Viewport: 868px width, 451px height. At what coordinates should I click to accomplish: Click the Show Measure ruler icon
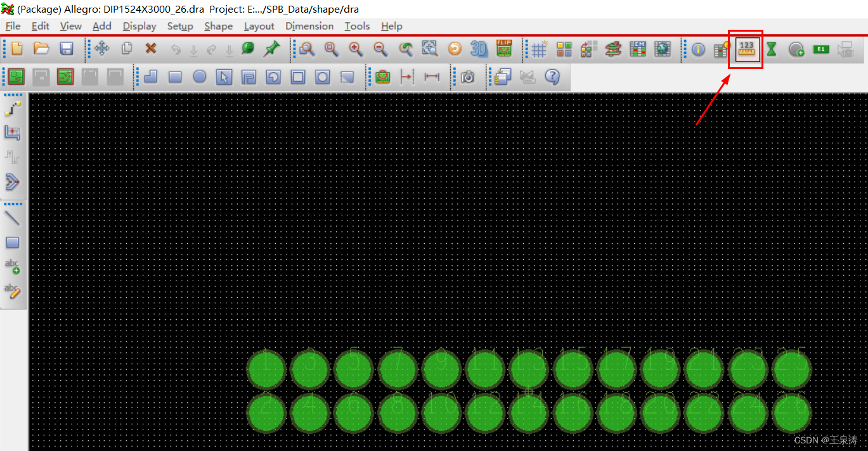[x=747, y=49]
